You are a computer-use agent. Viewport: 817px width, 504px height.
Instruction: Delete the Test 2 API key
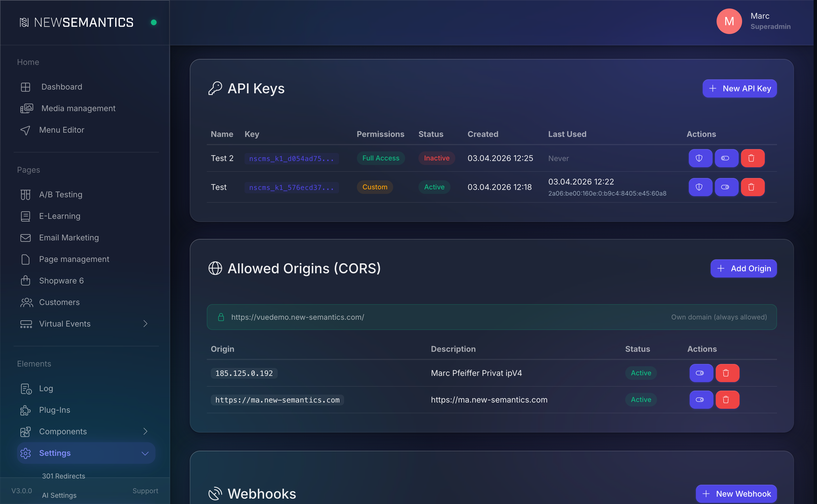(752, 158)
